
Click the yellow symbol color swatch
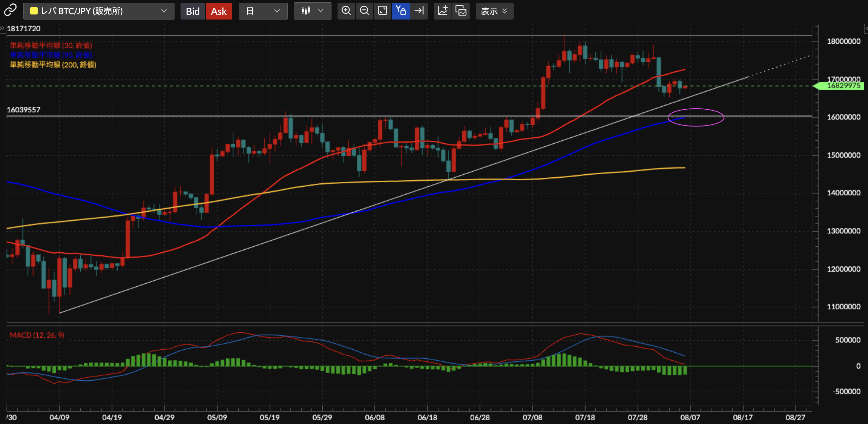pyautogui.click(x=34, y=11)
